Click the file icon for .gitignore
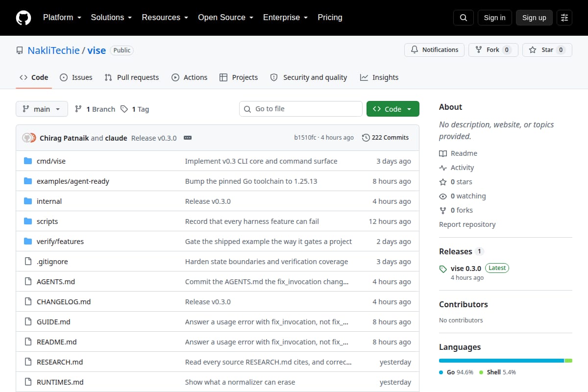Viewport: 588px width, 392px height. click(x=28, y=262)
